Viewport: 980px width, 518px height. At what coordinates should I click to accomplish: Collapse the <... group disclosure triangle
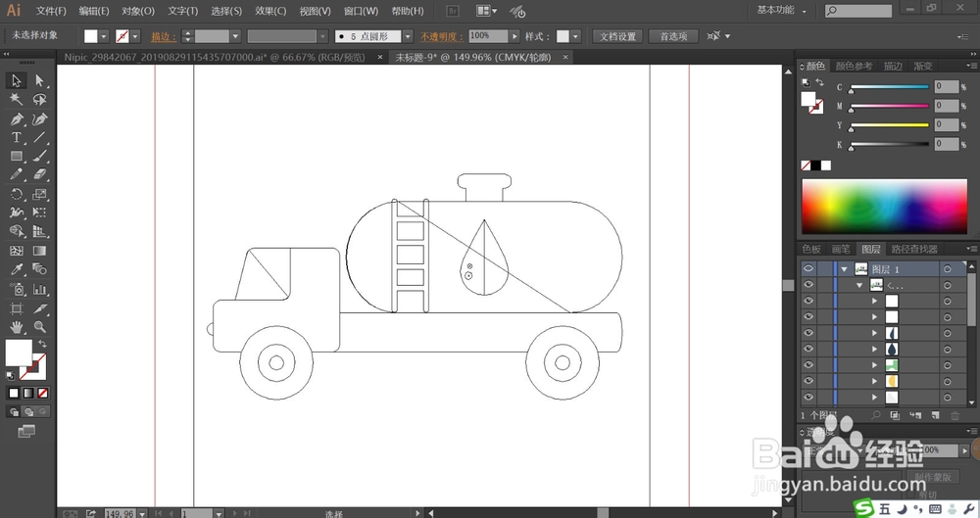click(x=860, y=285)
